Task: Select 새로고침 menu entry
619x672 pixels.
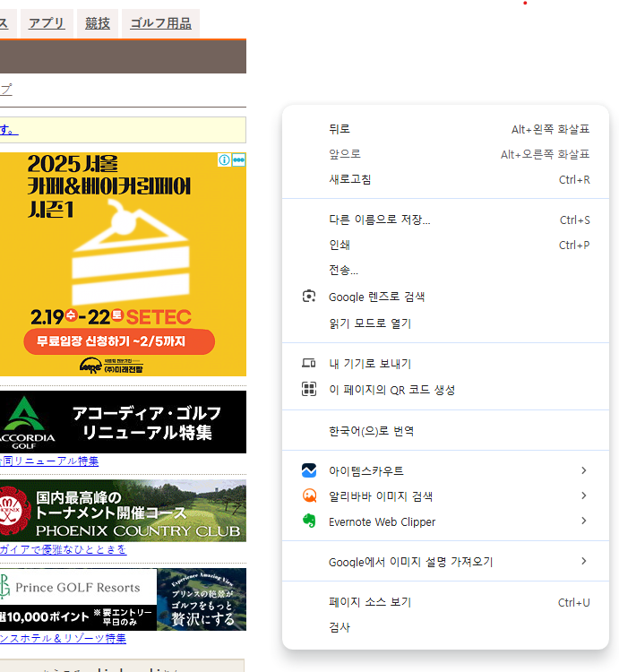Action: [x=445, y=179]
